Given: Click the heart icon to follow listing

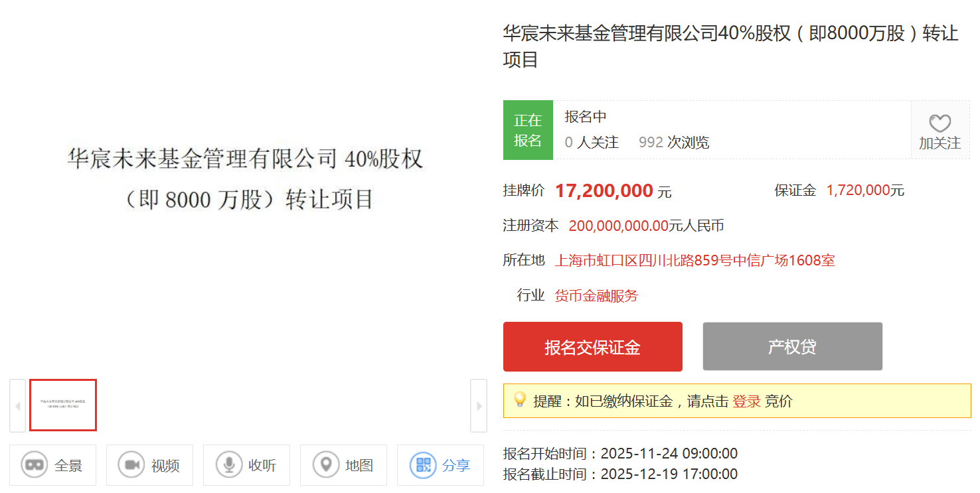Looking at the screenshot, I should (x=939, y=123).
